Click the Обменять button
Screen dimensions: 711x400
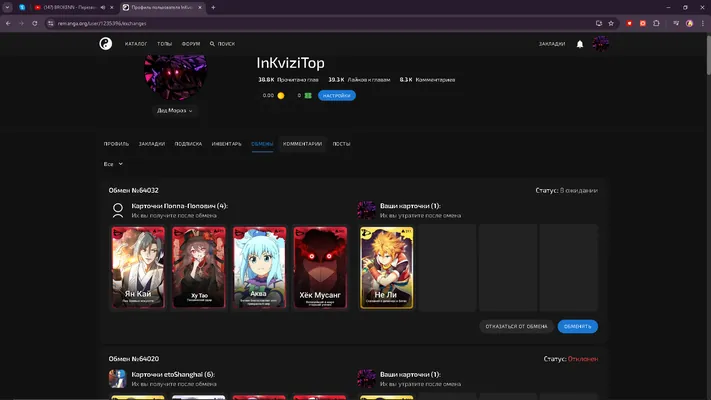click(x=578, y=326)
